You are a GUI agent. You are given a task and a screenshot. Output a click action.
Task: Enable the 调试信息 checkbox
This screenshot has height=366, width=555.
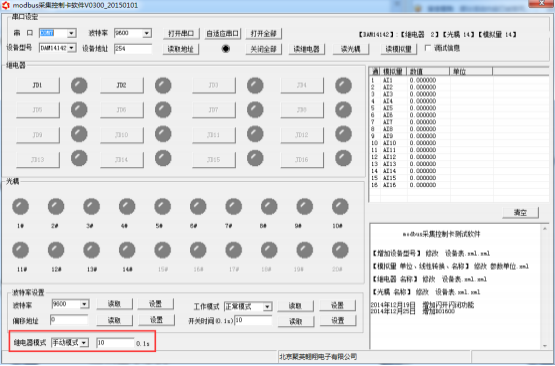(428, 48)
